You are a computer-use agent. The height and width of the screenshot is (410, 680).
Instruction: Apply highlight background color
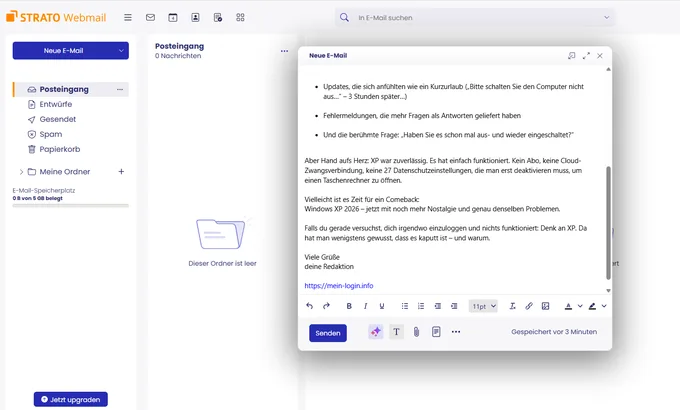click(x=592, y=306)
